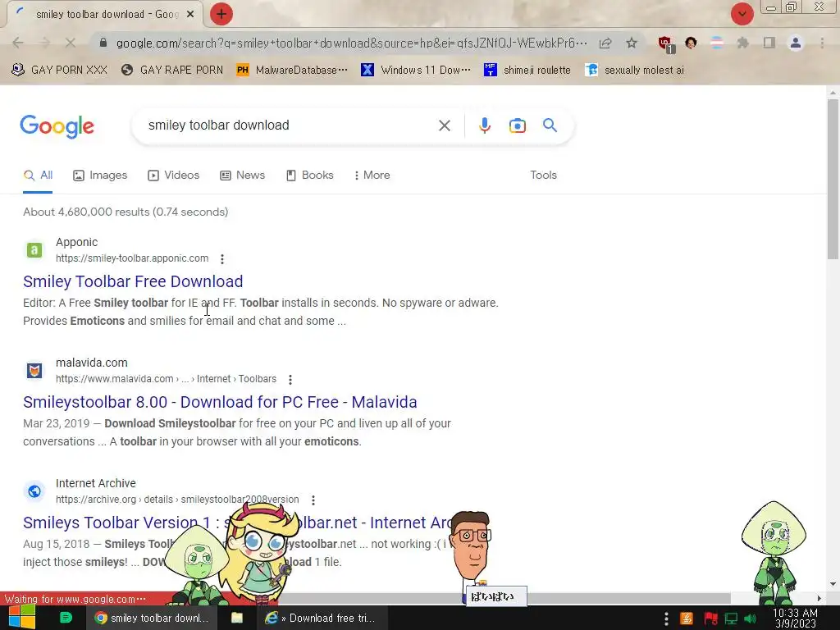Screen dimensions: 840x630
Task: Expand the More search categories menu
Action: (x=372, y=176)
